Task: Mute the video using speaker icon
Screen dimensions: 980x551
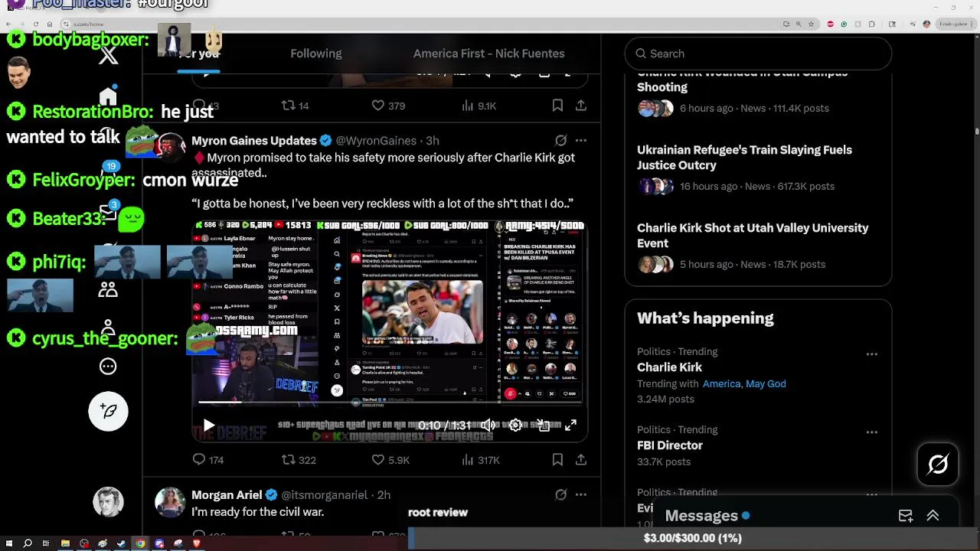Action: point(488,425)
